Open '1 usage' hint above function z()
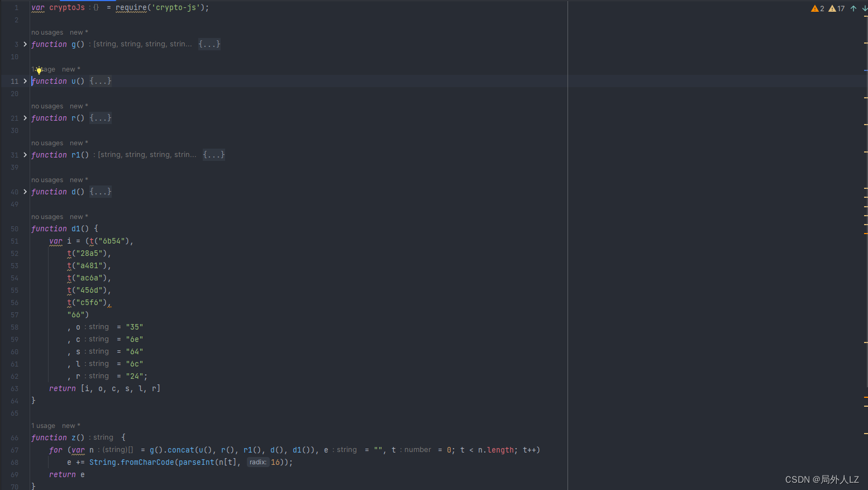Image resolution: width=868 pixels, height=490 pixels. click(x=43, y=426)
